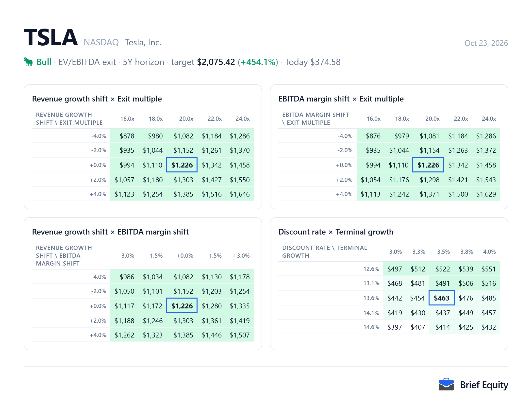Click the $1,543 cell
The height and width of the screenshot is (404, 532).
point(486,180)
